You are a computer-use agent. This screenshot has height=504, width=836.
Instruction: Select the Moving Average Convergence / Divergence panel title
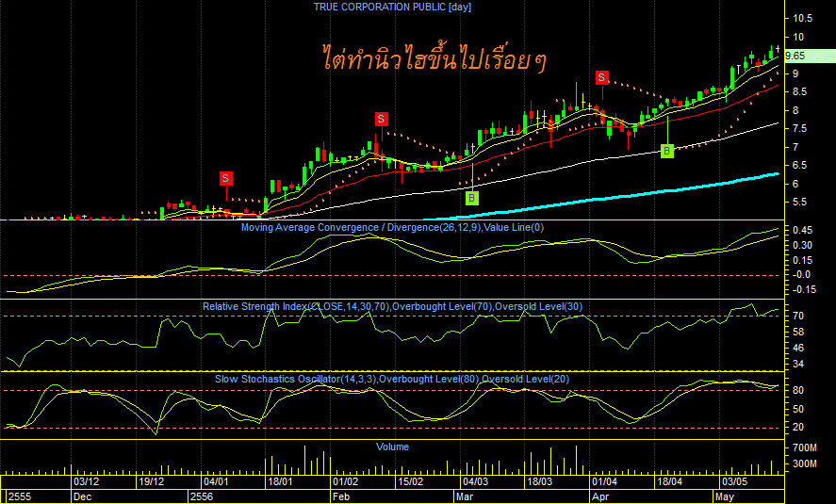pyautogui.click(x=392, y=227)
